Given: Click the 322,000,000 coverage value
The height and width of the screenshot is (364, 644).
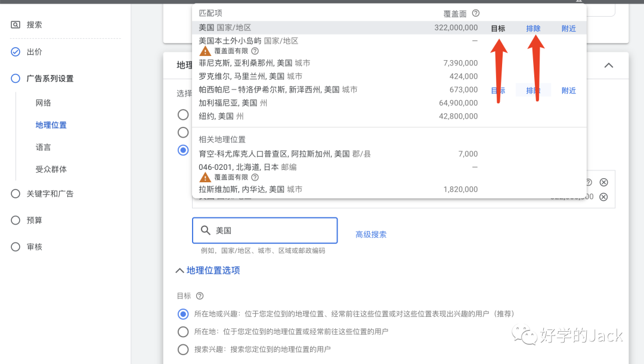Looking at the screenshot, I should [456, 27].
